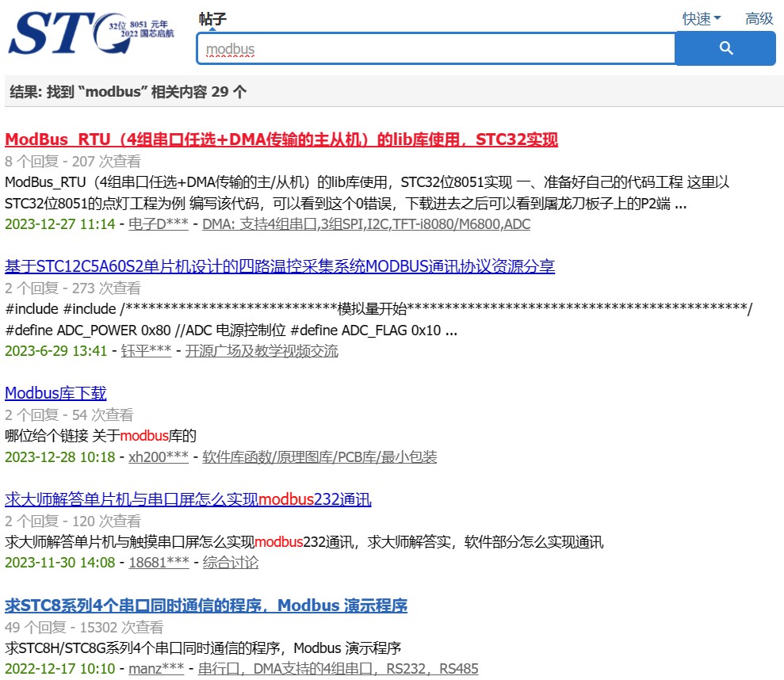
Task: Open the ModBus_RTU lib库使用 STC32 result
Action: (x=281, y=139)
